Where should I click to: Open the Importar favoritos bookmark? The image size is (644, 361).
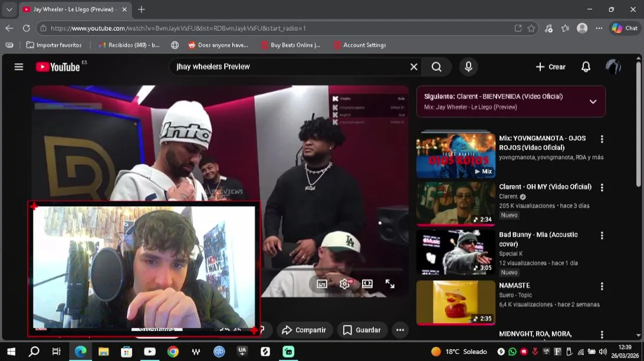point(54,45)
